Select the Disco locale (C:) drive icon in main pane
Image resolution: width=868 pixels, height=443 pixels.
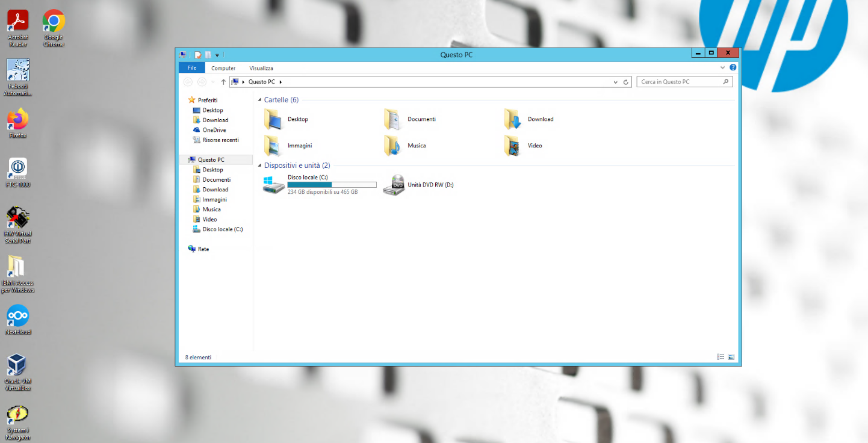pyautogui.click(x=274, y=185)
